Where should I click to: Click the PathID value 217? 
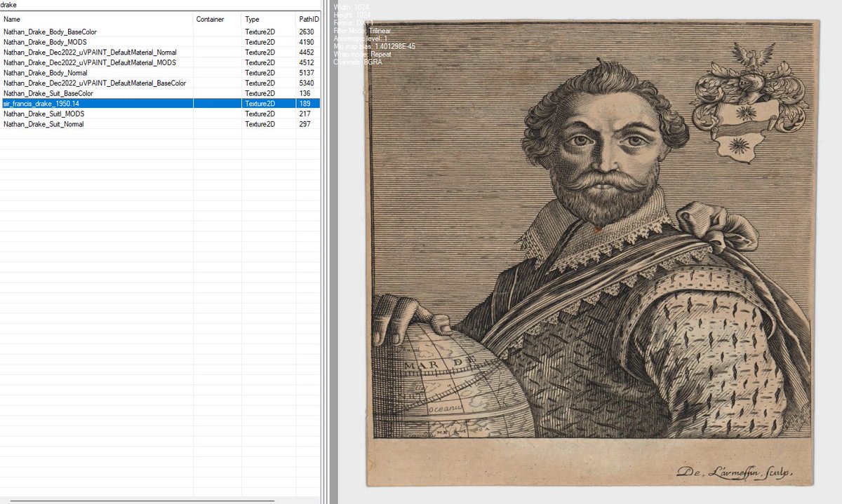coord(305,114)
